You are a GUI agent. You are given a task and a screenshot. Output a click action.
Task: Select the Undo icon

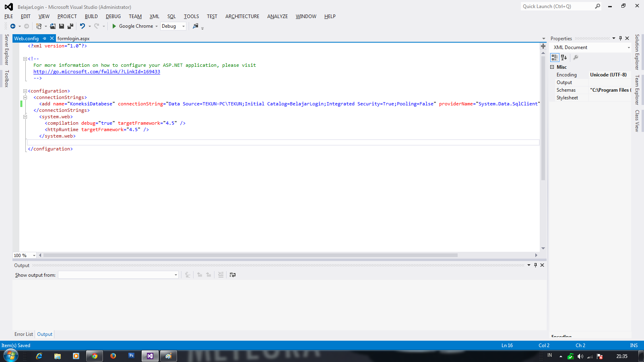point(83,26)
